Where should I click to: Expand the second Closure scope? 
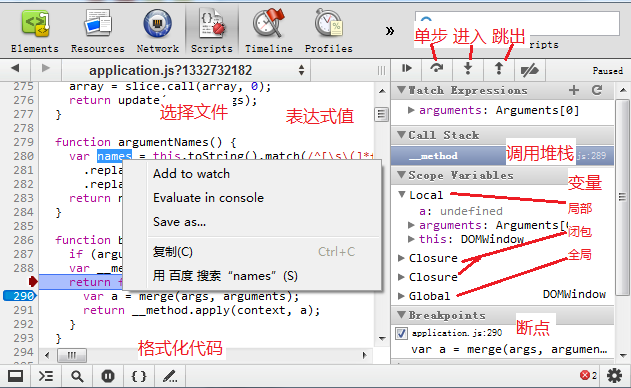tap(401, 277)
